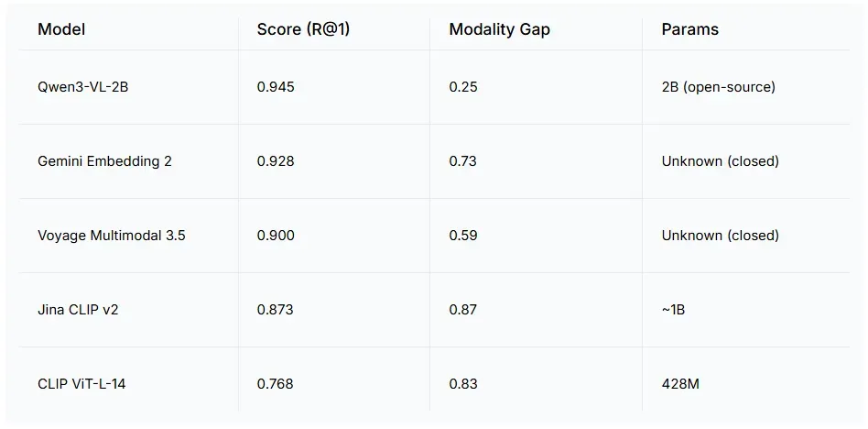This screenshot has width=868, height=429.
Task: Click the Score (R@1) column header
Action: coord(303,29)
